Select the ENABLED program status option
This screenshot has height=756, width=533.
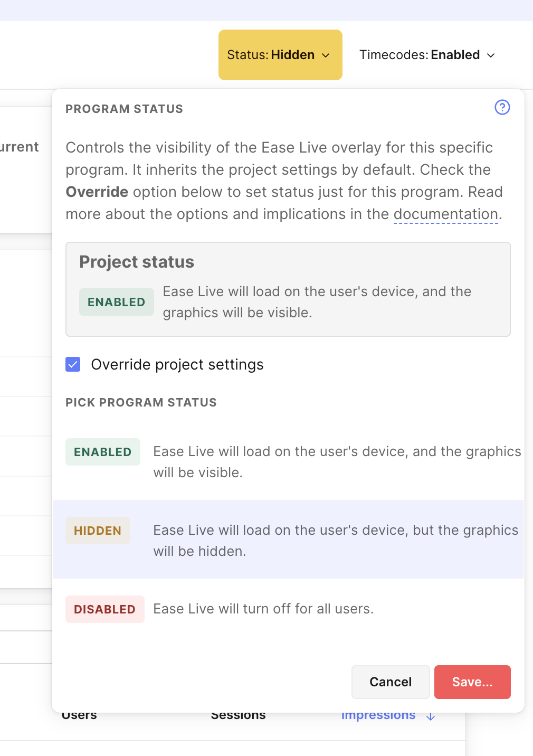[x=288, y=461]
